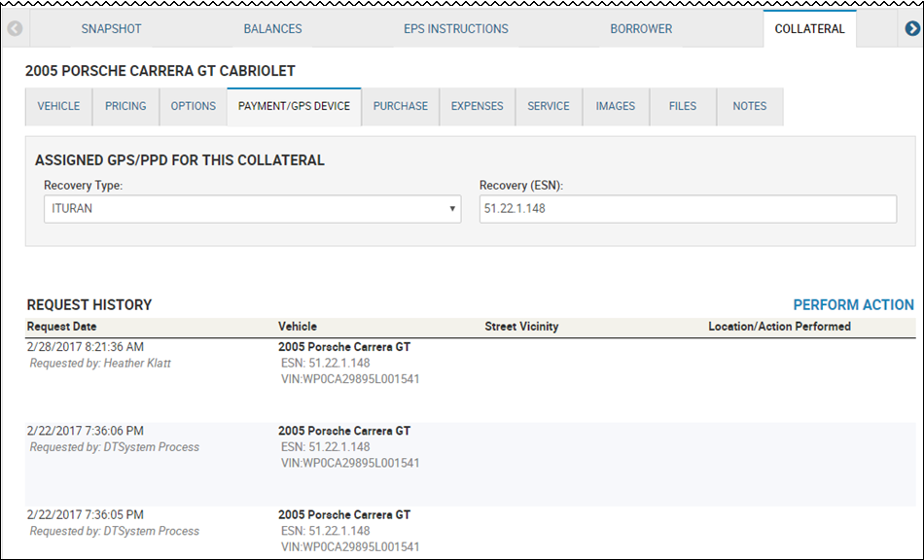Select the PAYMENT/GPS DEVICE sub-tab
Screen dimensions: 924x560
click(294, 107)
